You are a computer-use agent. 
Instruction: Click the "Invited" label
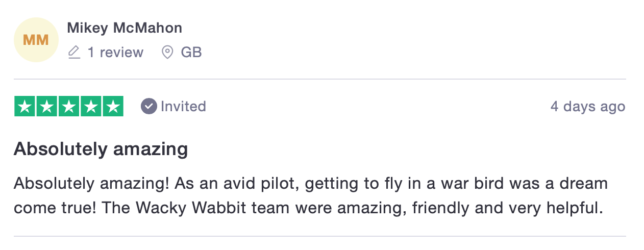coord(183,106)
